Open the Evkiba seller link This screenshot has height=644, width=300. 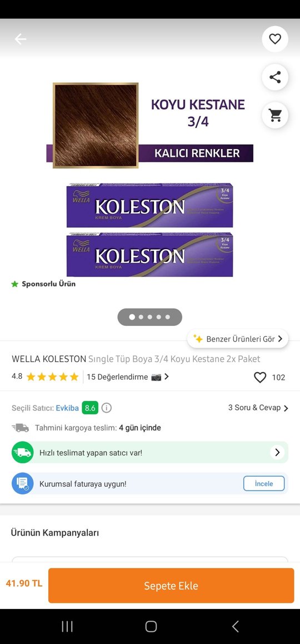[x=67, y=408]
